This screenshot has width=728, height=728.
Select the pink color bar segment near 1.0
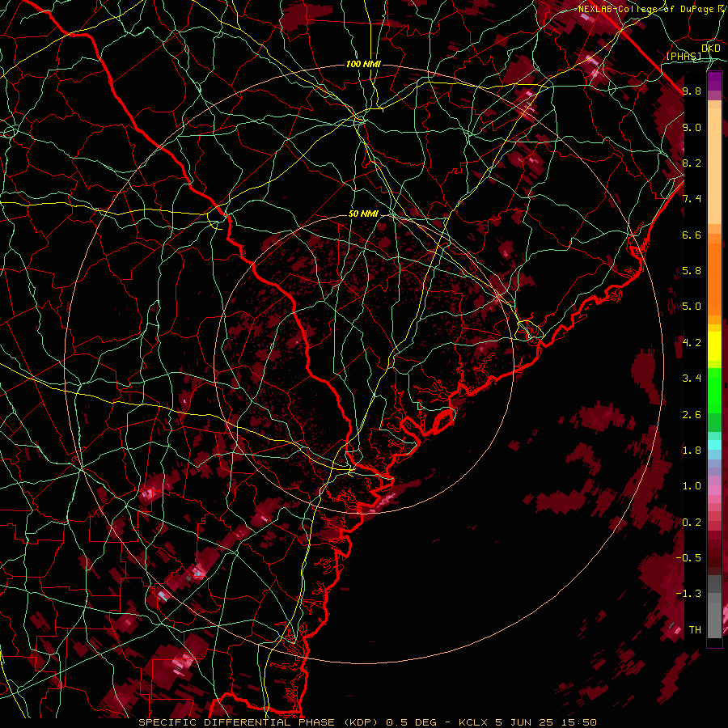(x=714, y=489)
